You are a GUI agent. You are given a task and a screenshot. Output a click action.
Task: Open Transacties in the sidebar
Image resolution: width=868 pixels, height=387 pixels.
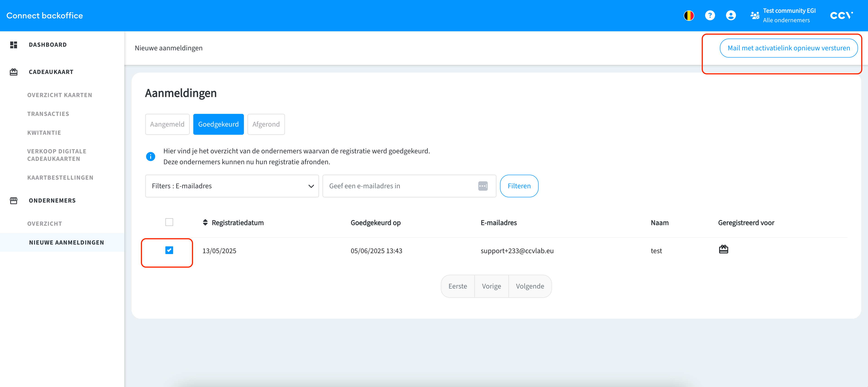pyautogui.click(x=48, y=114)
